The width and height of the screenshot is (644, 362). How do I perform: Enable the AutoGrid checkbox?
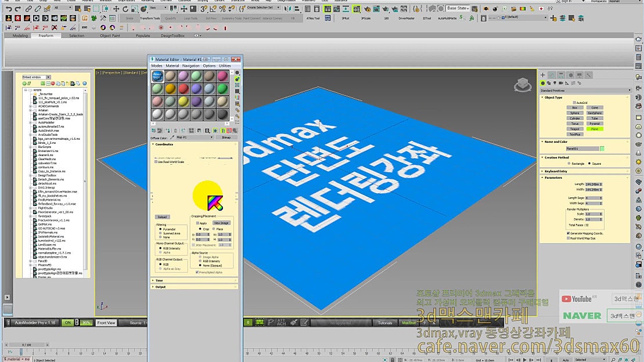point(574,102)
